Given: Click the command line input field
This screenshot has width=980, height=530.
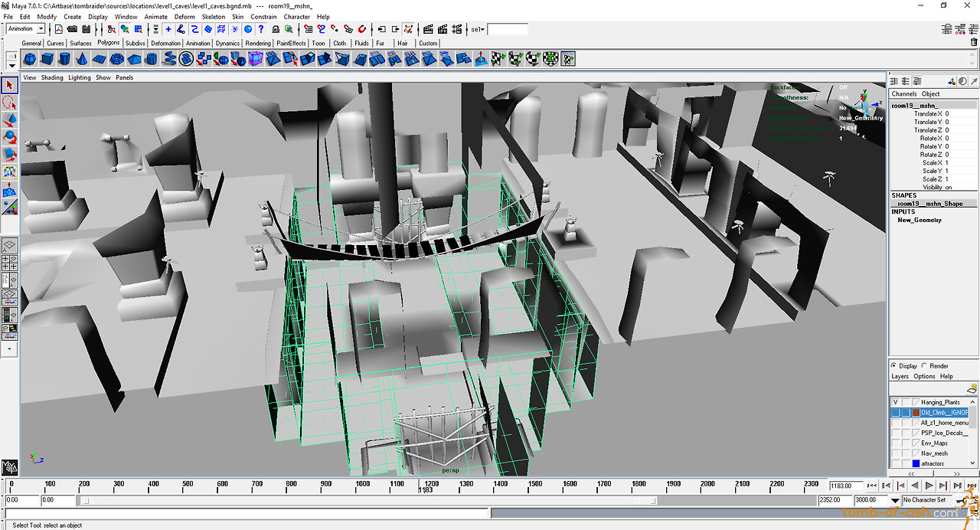Looking at the screenshot, I should pos(247,513).
